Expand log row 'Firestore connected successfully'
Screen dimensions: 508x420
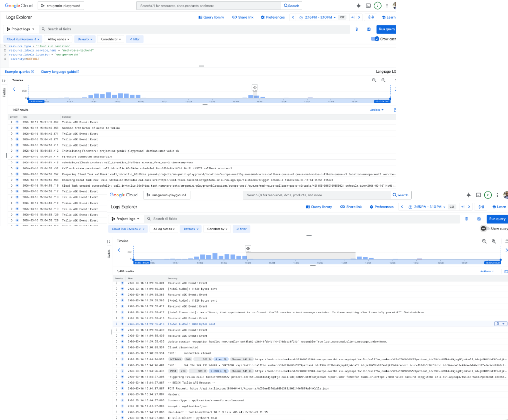pos(11,156)
